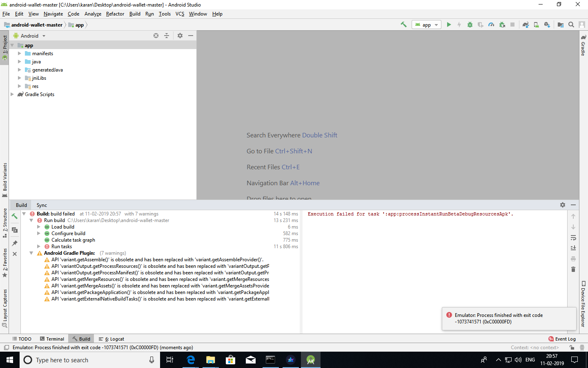Pin the Build tab with pin icon
The image size is (588, 368).
15,243
